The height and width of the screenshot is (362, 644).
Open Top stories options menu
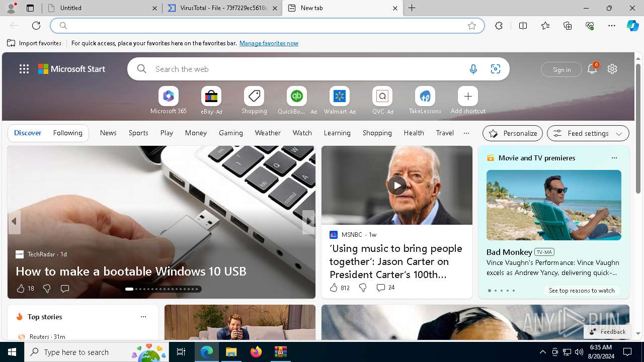click(x=143, y=317)
